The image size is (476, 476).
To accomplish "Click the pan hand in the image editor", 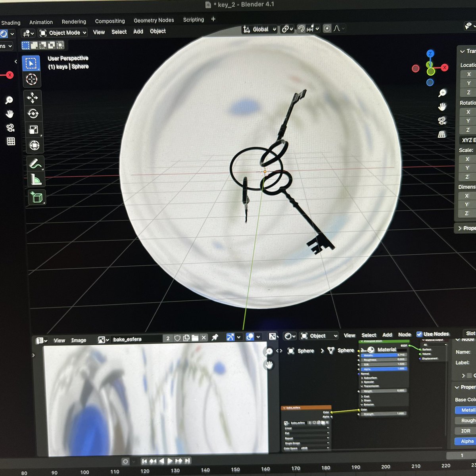I will [269, 365].
